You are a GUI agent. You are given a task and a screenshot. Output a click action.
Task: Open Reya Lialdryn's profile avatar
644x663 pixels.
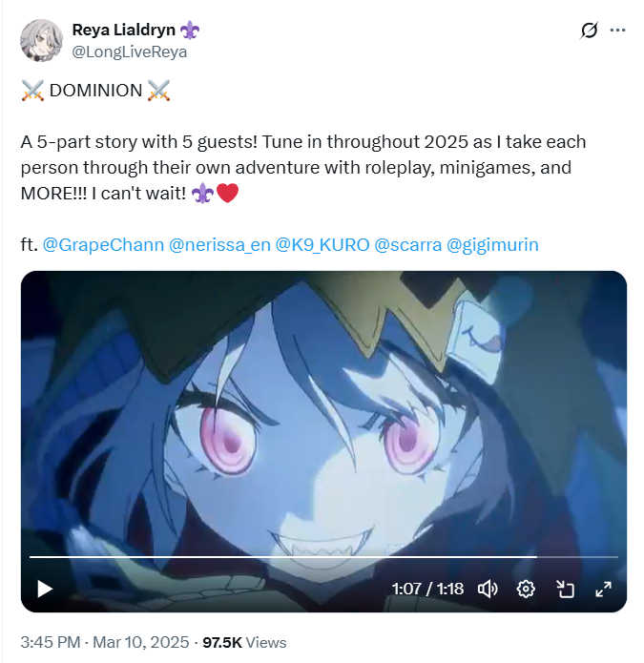pos(41,40)
